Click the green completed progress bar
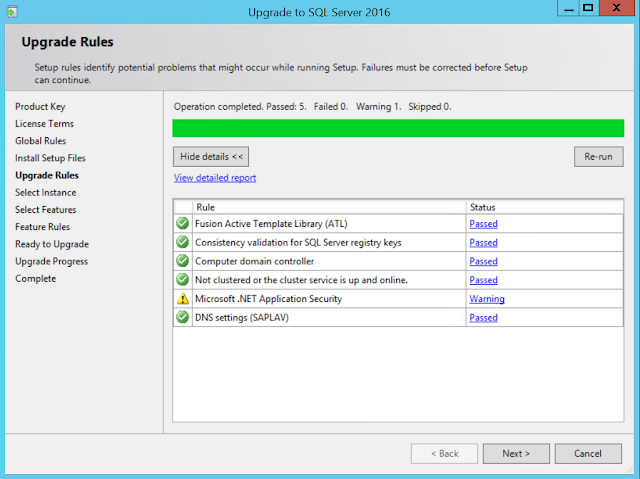The image size is (640, 479). coord(398,128)
